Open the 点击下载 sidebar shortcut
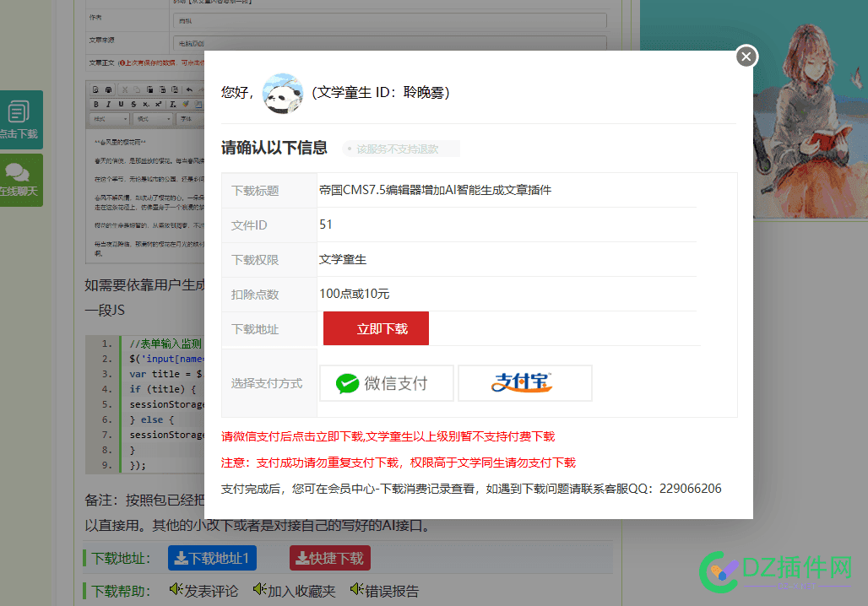 [x=19, y=119]
